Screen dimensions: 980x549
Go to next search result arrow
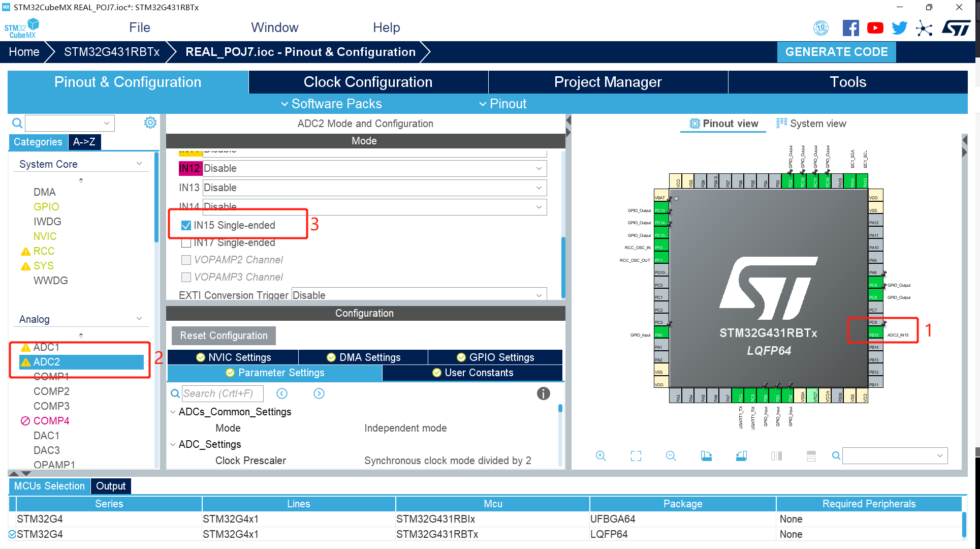click(x=319, y=393)
